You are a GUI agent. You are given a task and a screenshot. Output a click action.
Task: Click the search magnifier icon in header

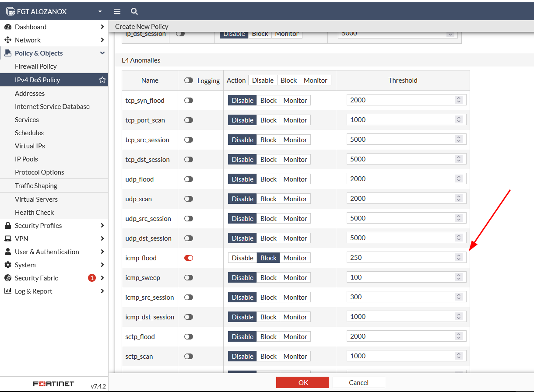click(x=134, y=11)
